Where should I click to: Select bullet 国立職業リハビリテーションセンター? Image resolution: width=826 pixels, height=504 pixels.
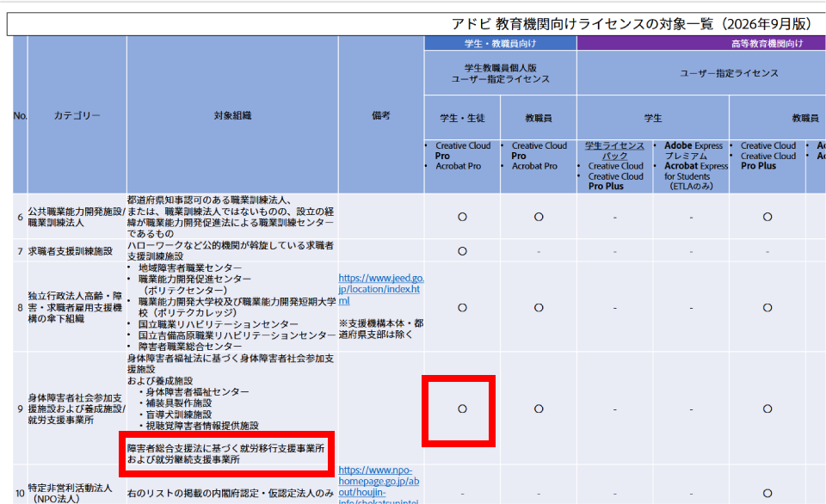(x=218, y=324)
